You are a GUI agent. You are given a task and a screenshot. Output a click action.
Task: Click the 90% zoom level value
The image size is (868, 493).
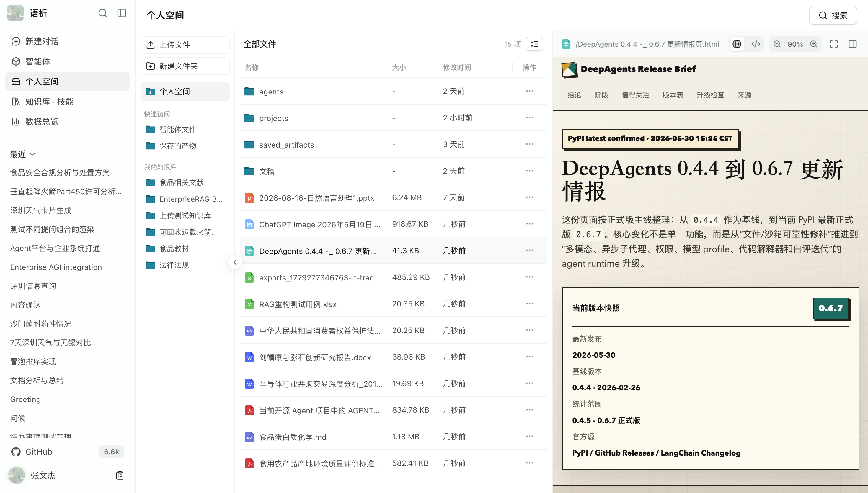[x=795, y=44]
